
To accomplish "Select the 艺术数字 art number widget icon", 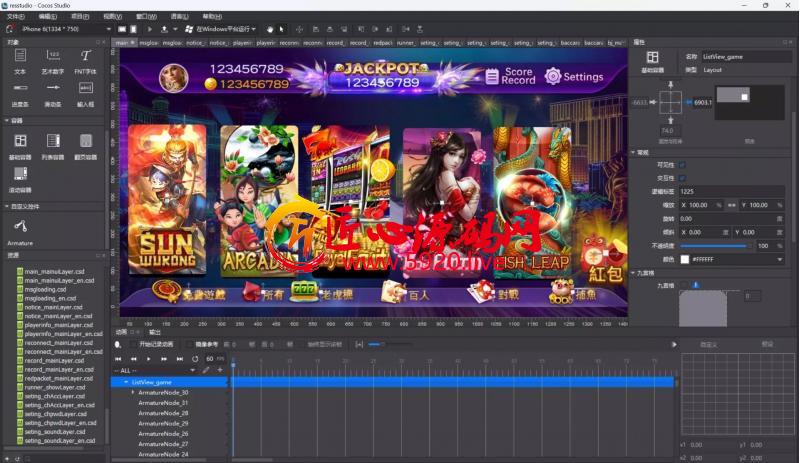I will click(53, 55).
